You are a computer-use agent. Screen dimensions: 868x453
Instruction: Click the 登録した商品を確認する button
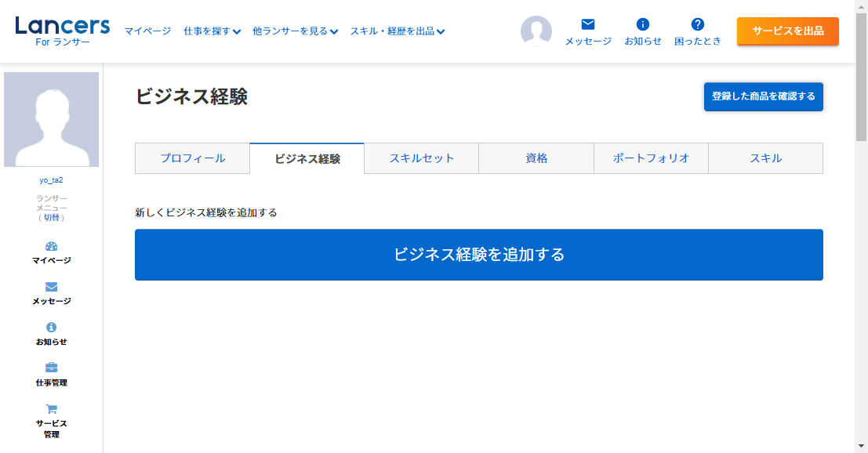coord(763,96)
